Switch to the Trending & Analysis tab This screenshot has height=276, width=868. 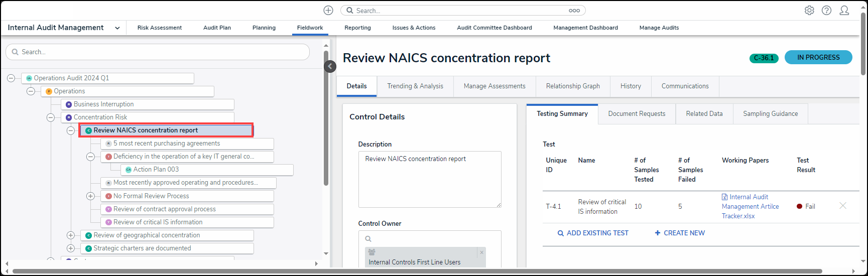click(415, 86)
